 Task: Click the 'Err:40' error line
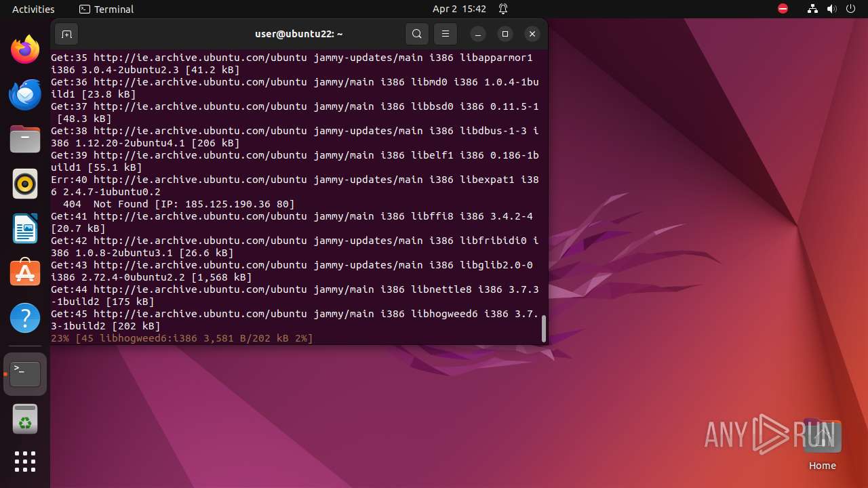295,186
